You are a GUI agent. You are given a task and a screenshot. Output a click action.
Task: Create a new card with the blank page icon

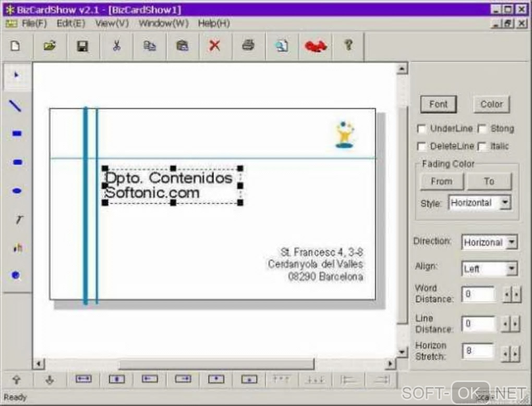16,45
